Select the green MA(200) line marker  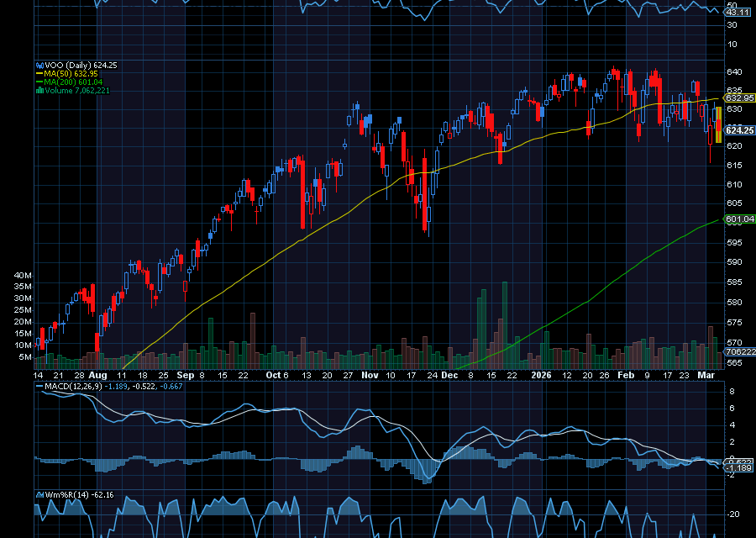point(39,82)
